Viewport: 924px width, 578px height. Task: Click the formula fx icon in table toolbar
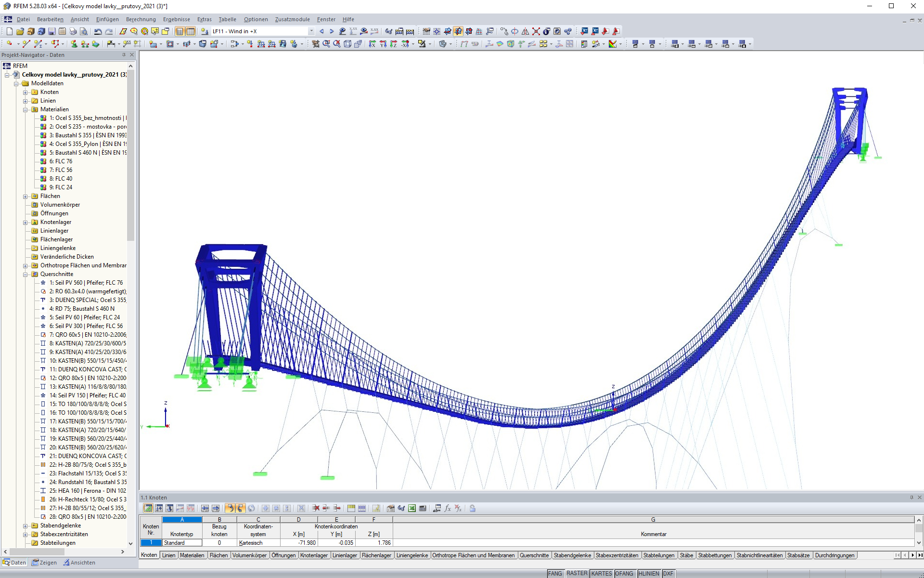448,508
